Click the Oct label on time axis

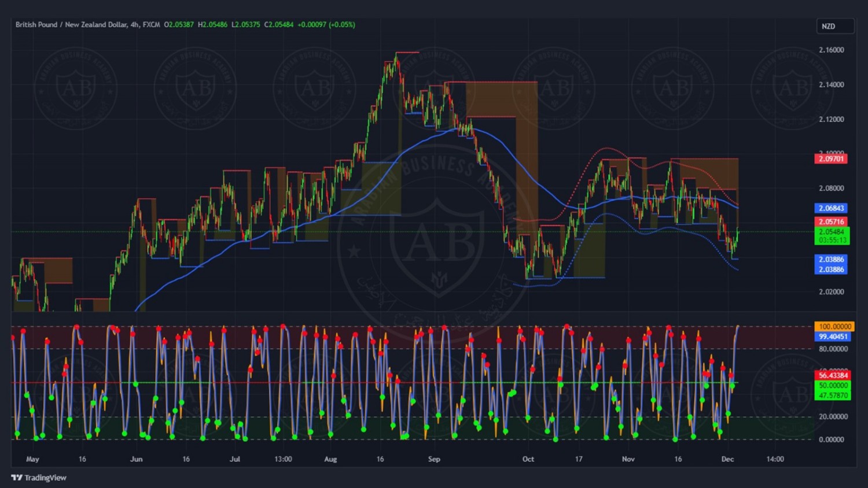[x=528, y=459]
